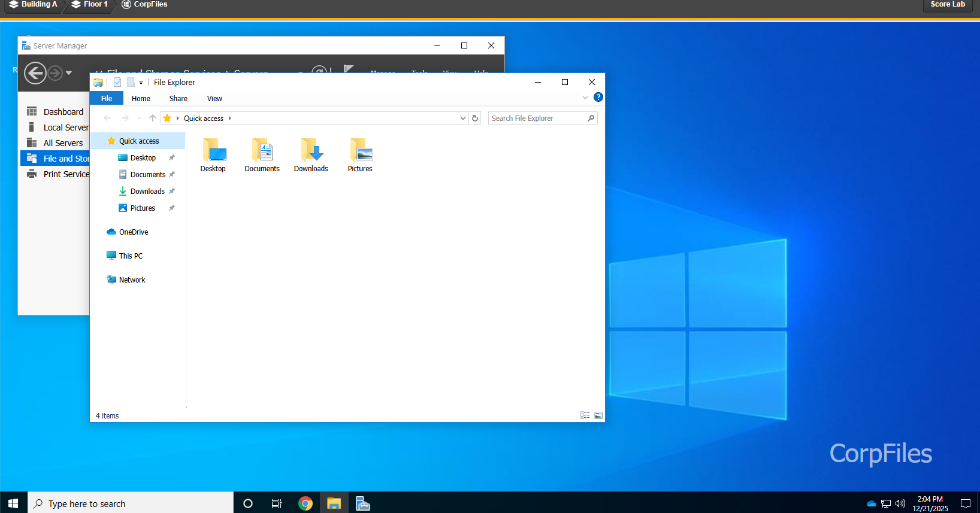Expand the ribbon with the chevron

tap(585, 98)
